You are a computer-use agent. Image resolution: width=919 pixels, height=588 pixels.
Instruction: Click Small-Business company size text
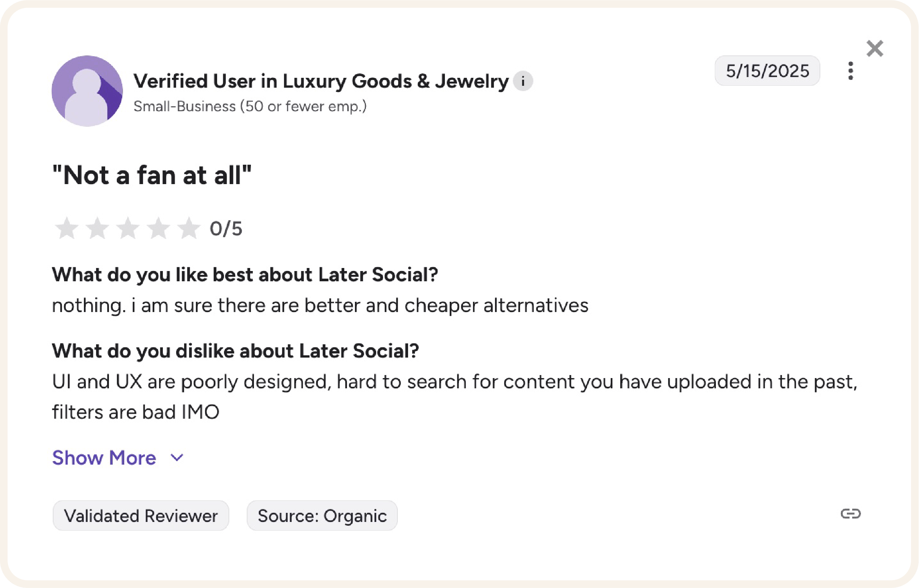pyautogui.click(x=250, y=106)
